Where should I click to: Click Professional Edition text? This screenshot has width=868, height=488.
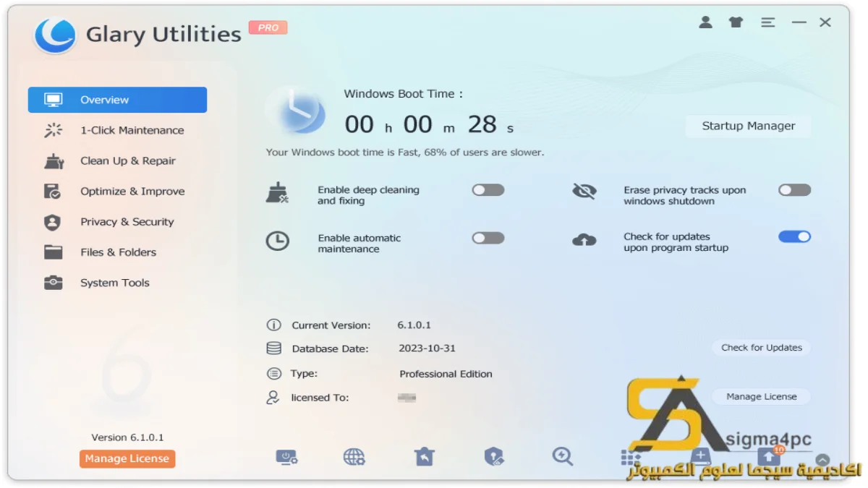446,374
